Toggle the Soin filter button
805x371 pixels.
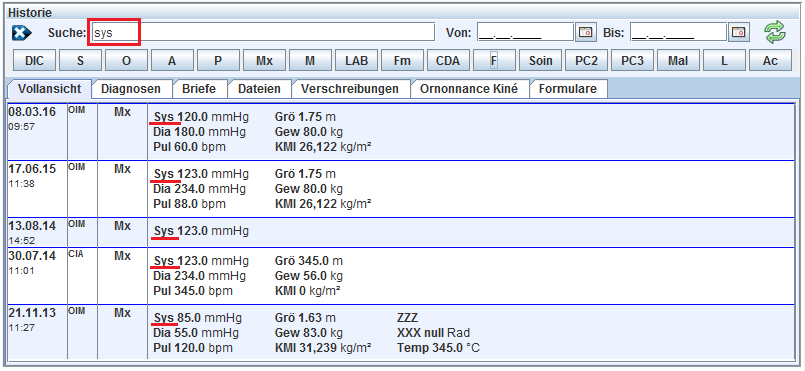541,61
